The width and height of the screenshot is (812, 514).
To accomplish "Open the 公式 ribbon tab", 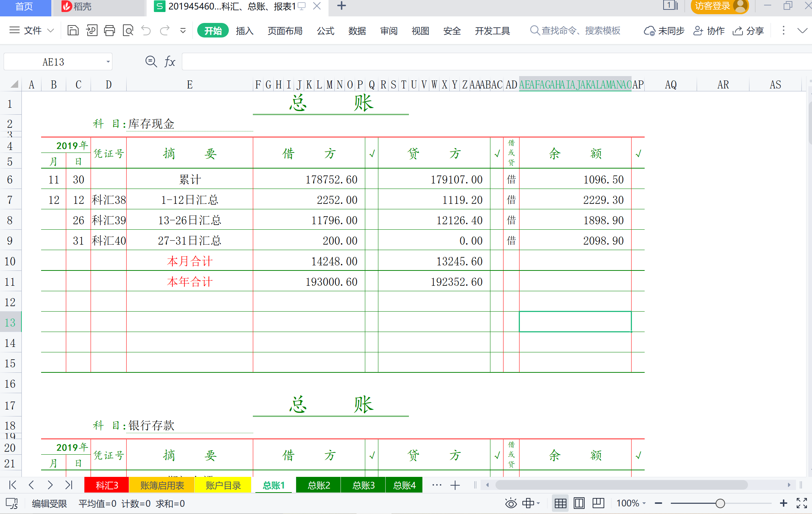I will coord(325,31).
